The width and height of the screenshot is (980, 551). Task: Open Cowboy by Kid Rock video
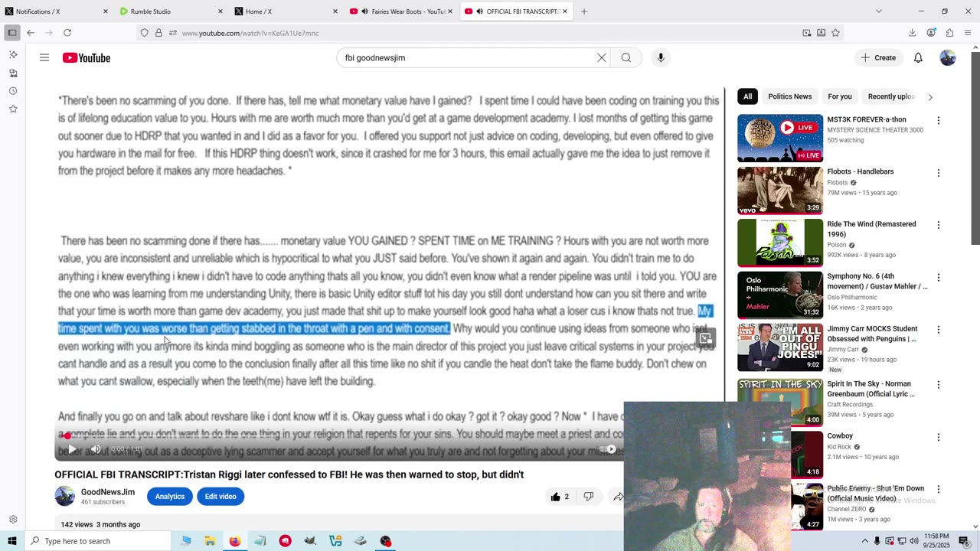click(x=839, y=435)
